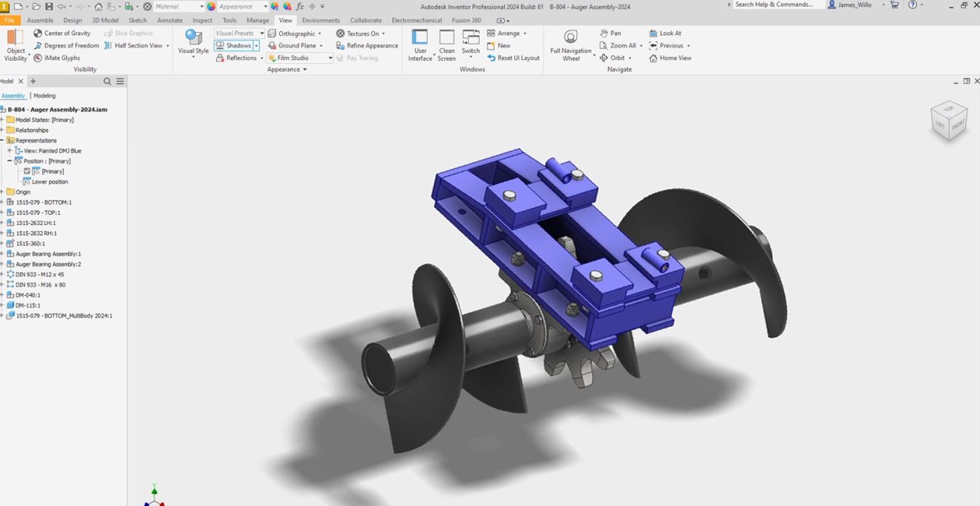
Task: Activate the Orbit tool
Action: [615, 58]
